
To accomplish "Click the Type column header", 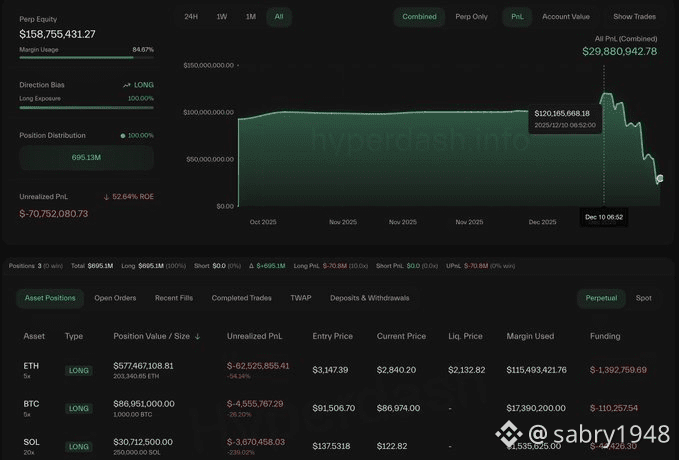I will point(74,336).
